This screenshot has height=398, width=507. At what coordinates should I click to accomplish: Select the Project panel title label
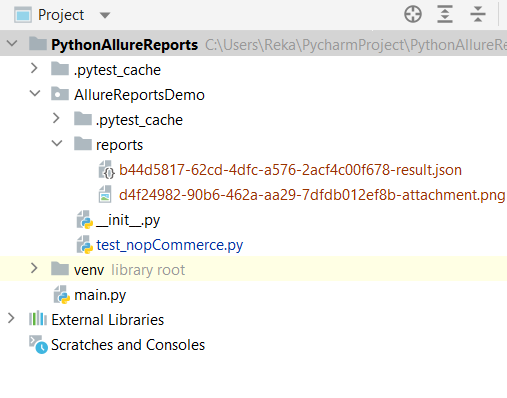[x=61, y=15]
